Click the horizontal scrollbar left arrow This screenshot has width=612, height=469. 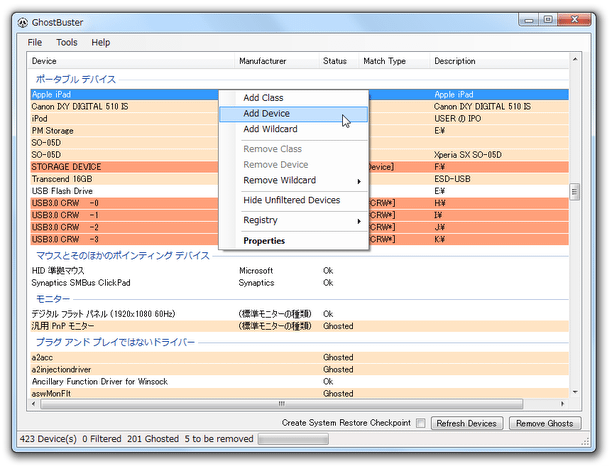click(34, 404)
